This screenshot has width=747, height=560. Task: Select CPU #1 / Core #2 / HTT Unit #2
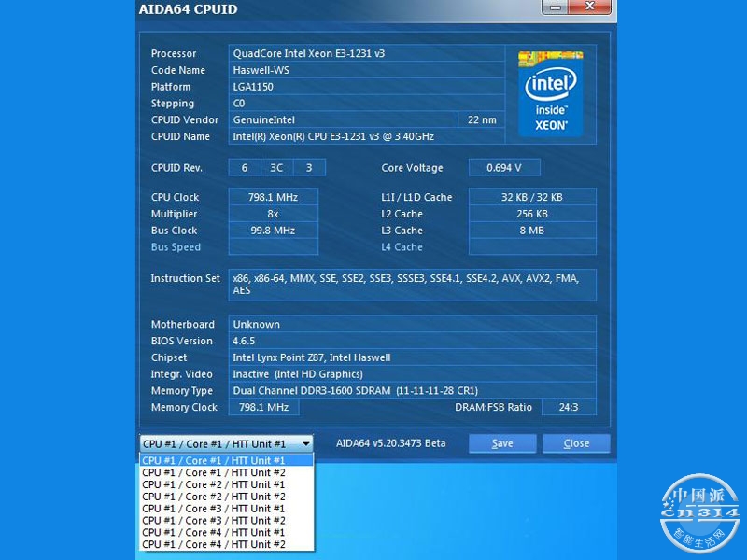[x=226, y=497]
